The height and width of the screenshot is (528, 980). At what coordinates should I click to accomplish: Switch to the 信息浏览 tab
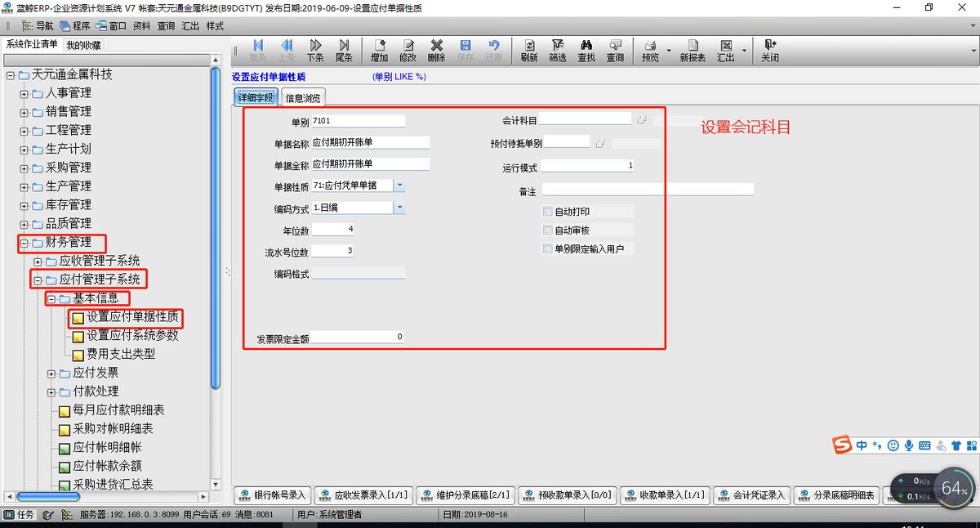303,98
